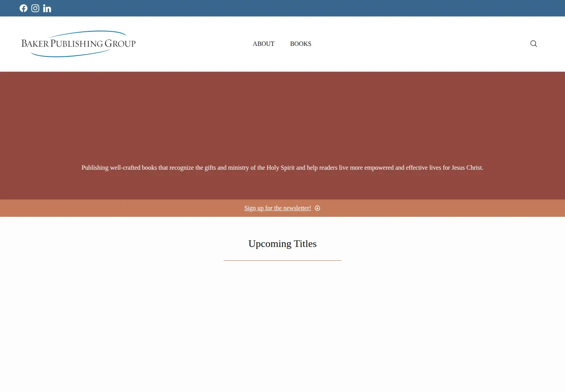Open the Facebook social icon
Viewport: 565px width, 392px height.
(24, 8)
